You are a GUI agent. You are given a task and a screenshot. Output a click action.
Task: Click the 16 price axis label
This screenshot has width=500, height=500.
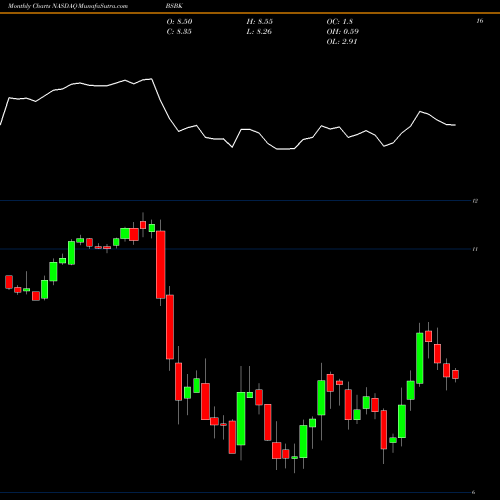(x=480, y=21)
